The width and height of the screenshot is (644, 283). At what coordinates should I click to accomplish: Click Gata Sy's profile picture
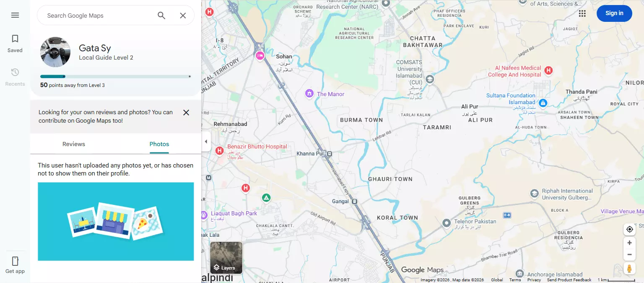(55, 52)
